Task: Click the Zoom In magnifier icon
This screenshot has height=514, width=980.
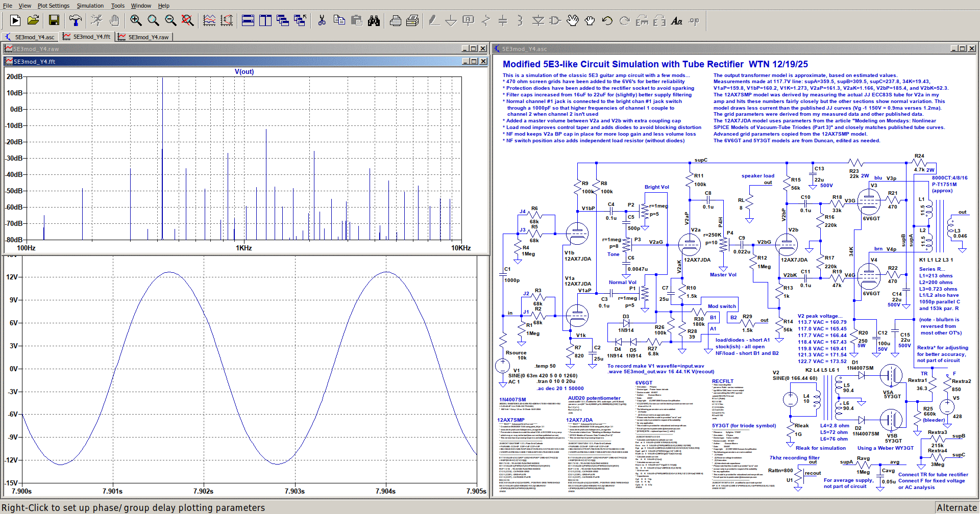Action: pos(136,20)
